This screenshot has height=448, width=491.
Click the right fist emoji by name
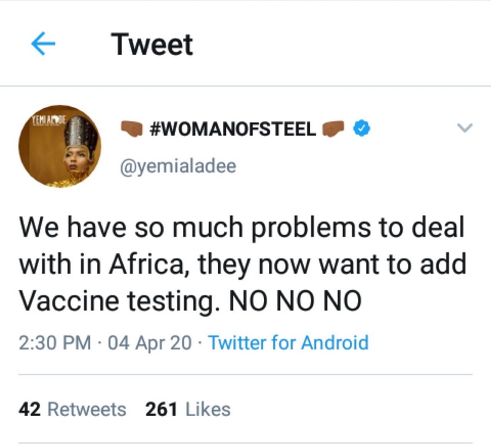point(333,129)
